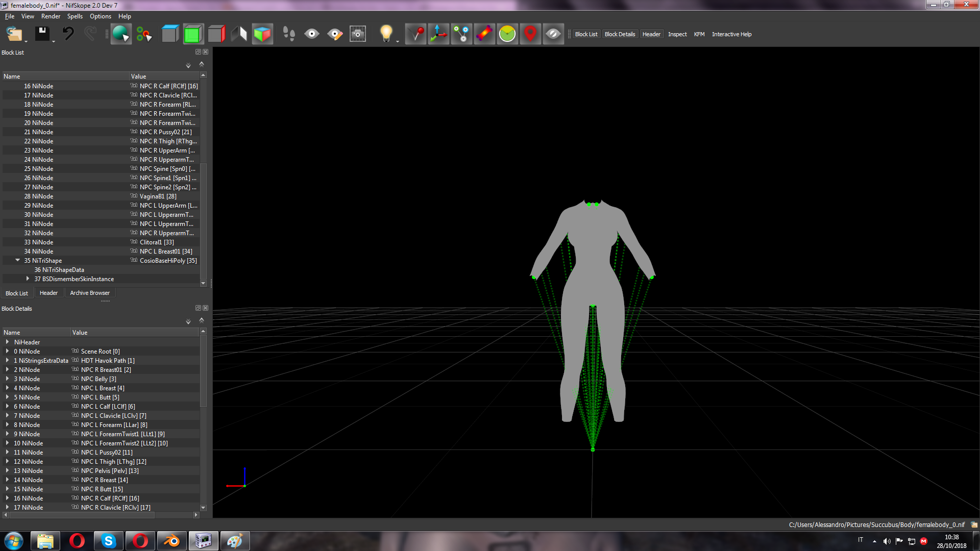
Task: Select the Front view green cube
Action: pyautogui.click(x=193, y=34)
